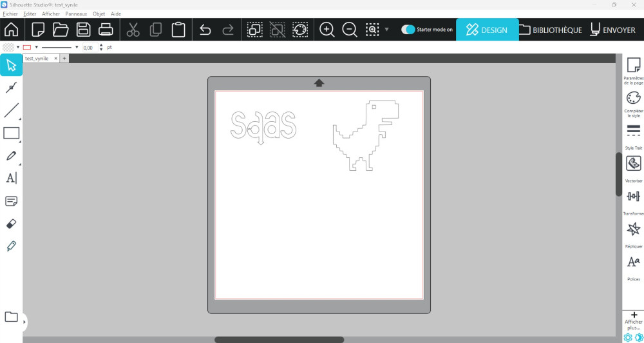644x343 pixels.
Task: Select all objects icon
Action: click(254, 30)
